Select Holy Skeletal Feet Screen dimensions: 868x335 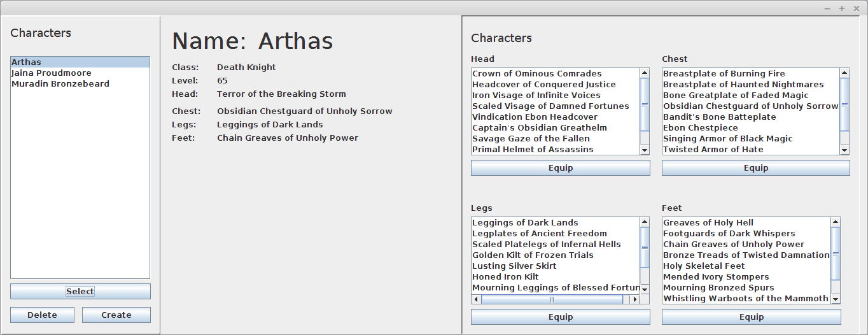746,266
